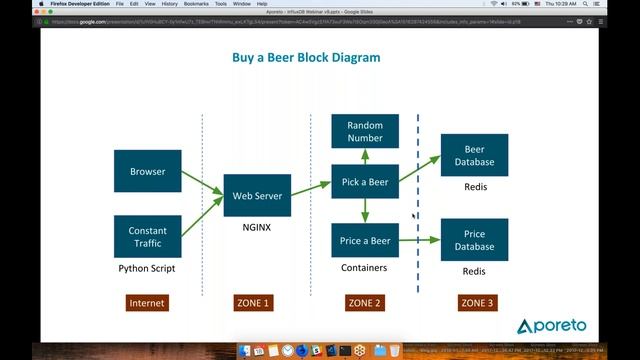Click the 'NGINX' text label
The height and width of the screenshot is (360, 640).
(257, 227)
